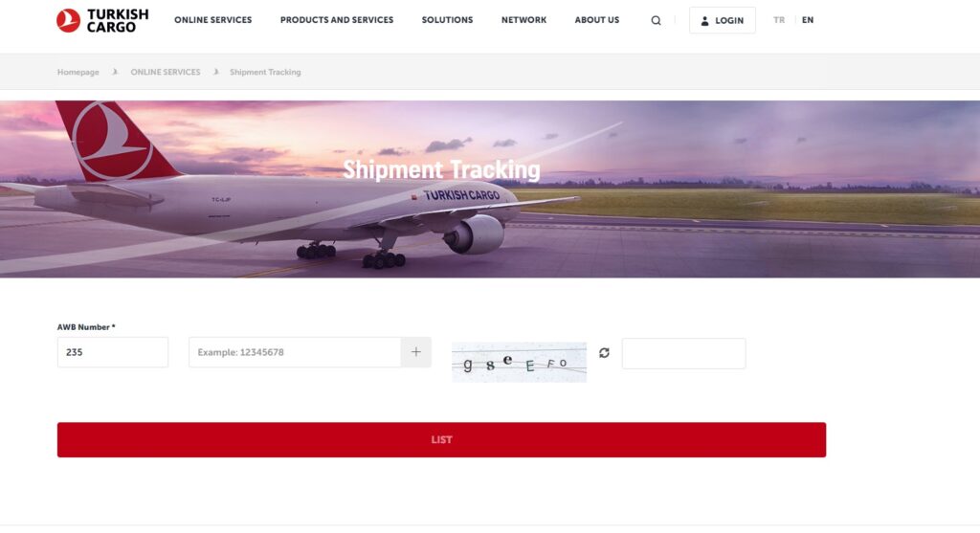Click the refresh captcha icon
Image resolution: width=980 pixels, height=533 pixels.
click(604, 353)
